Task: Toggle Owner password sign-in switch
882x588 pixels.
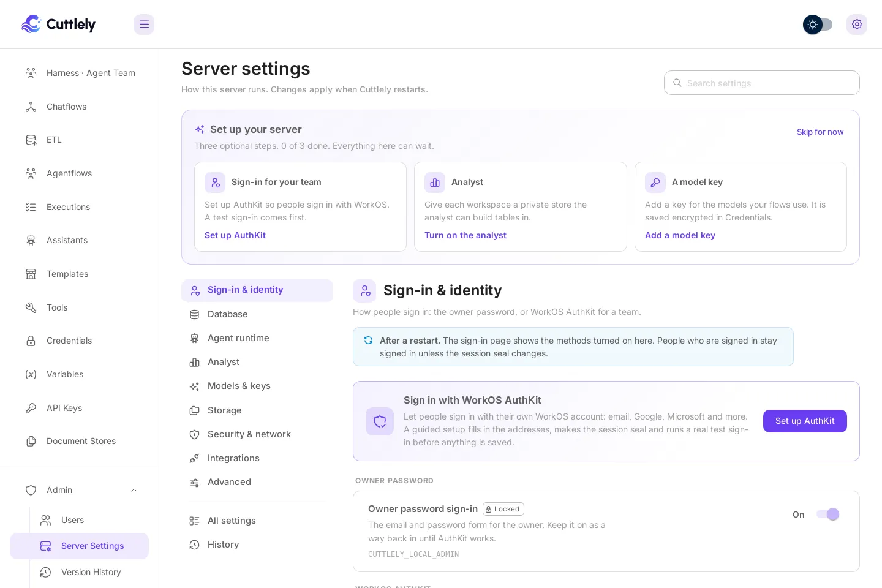Action: pos(827,514)
